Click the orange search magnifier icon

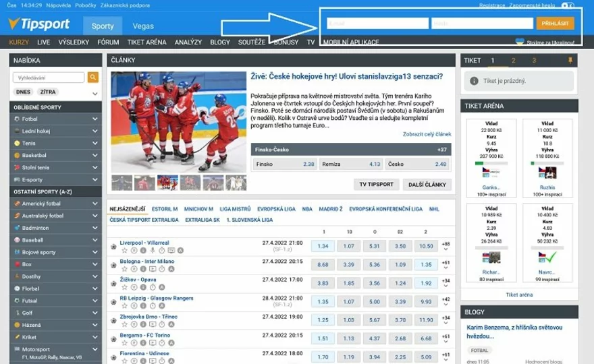point(93,78)
